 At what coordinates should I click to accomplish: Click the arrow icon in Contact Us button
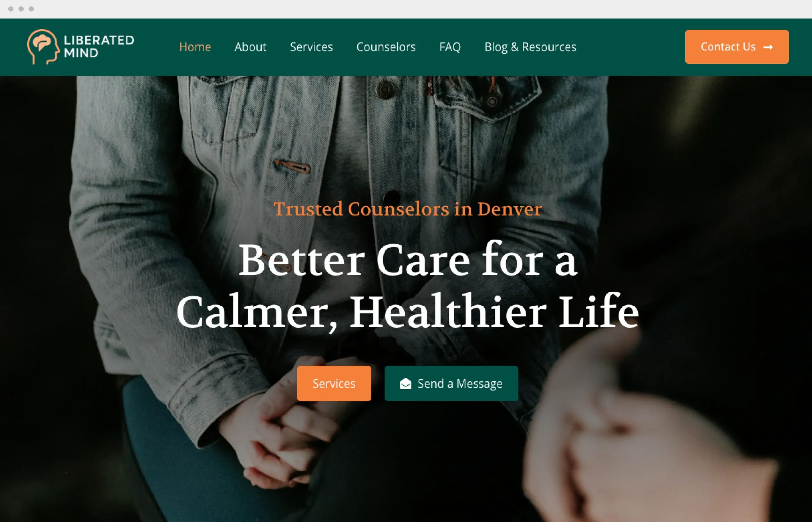[x=768, y=47]
